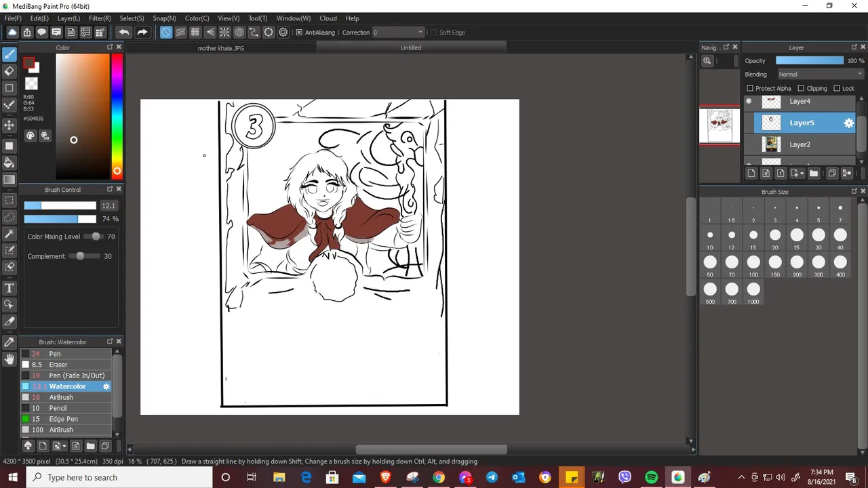Click the Navigator zoom-in magnifier
Screen dimensions: 868x488
(707, 61)
